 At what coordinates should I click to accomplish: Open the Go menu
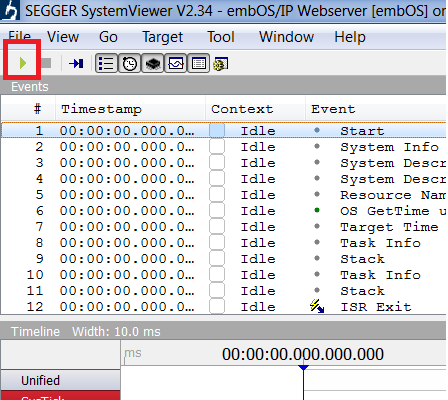[108, 36]
